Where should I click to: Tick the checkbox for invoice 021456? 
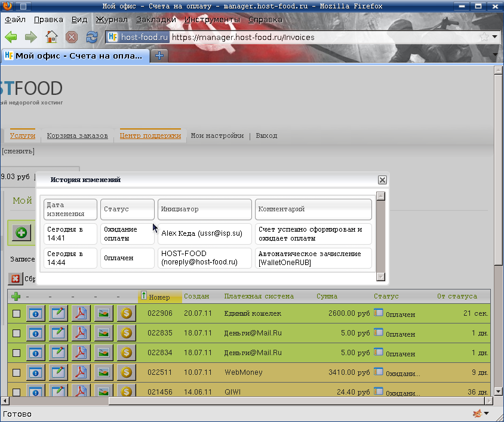point(16,392)
